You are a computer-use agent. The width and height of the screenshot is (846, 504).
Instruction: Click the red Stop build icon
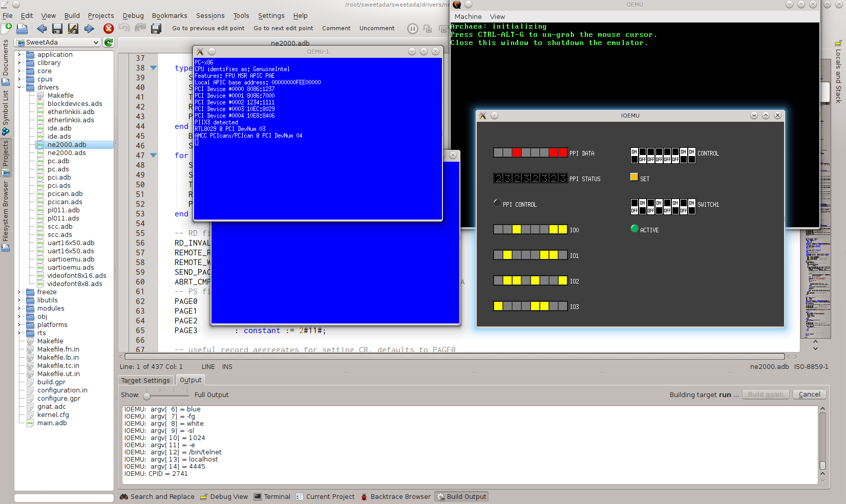[x=109, y=29]
